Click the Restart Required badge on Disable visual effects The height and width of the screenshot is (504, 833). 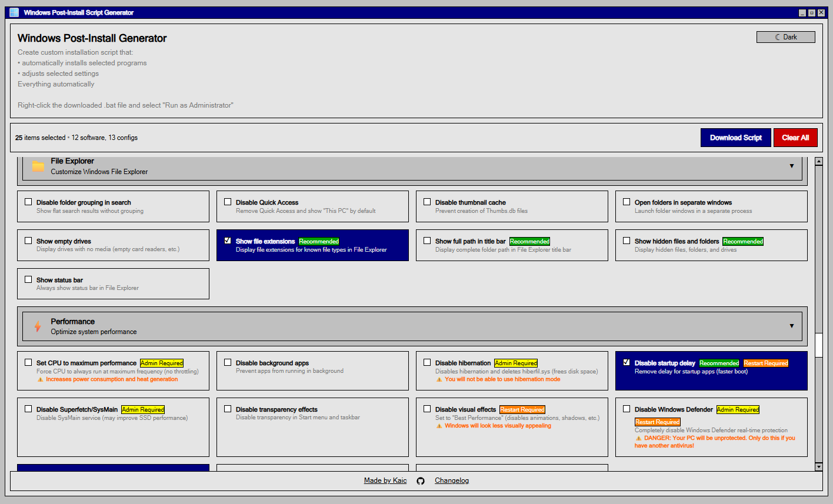point(522,409)
